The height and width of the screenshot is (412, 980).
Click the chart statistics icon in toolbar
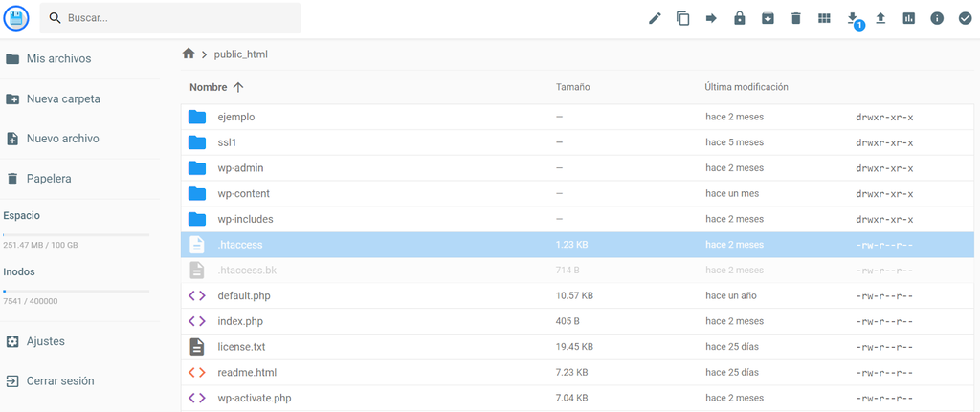tap(909, 18)
